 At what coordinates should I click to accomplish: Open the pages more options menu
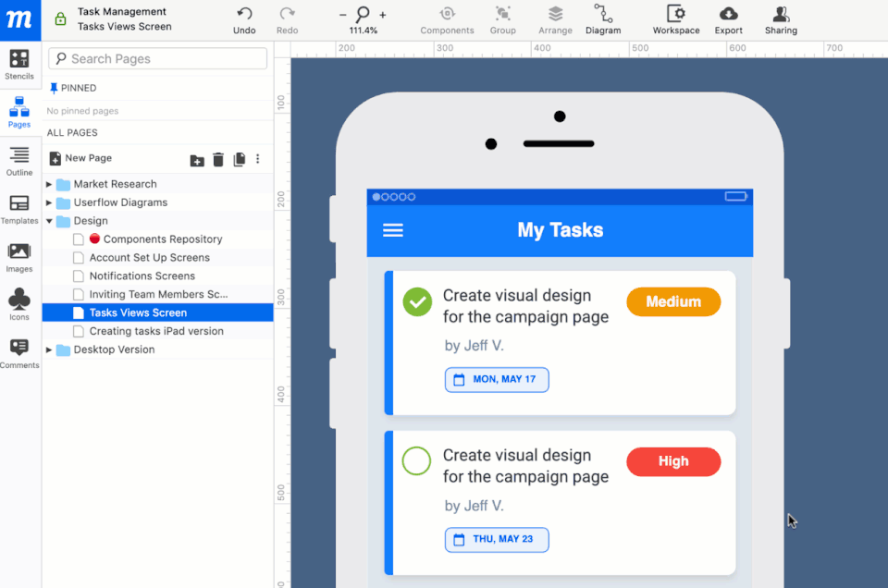(258, 159)
